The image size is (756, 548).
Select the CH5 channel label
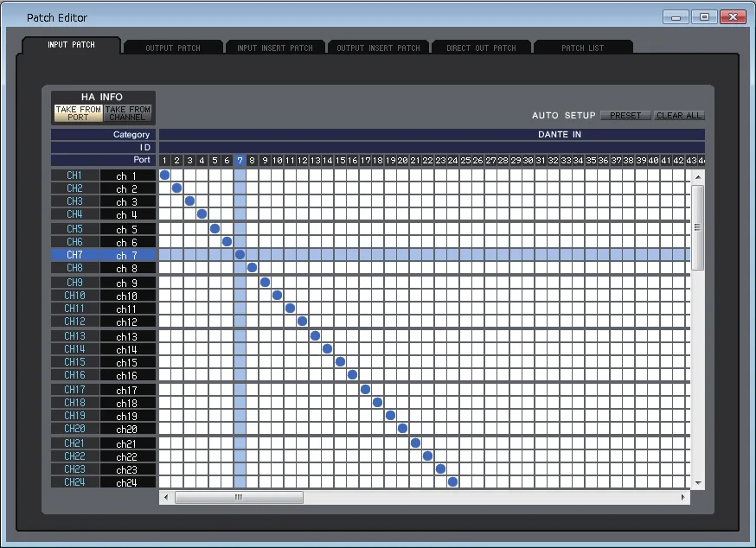(x=74, y=229)
